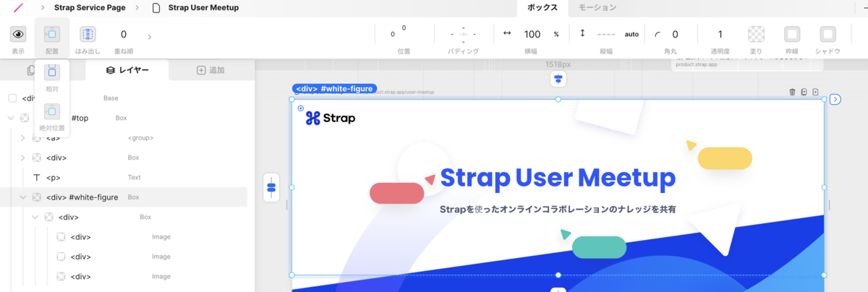The width and height of the screenshot is (868, 292).
Task: Open the レイヤー layers tab
Action: (127, 70)
